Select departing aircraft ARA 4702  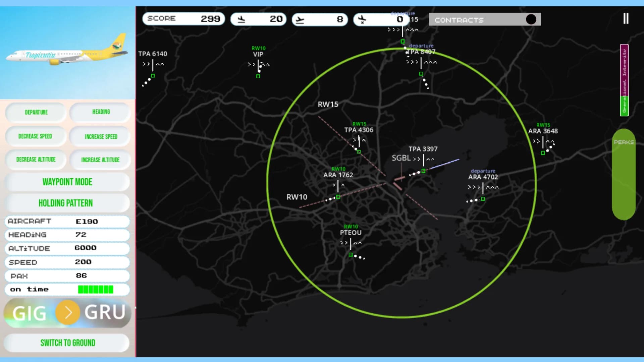[483, 199]
